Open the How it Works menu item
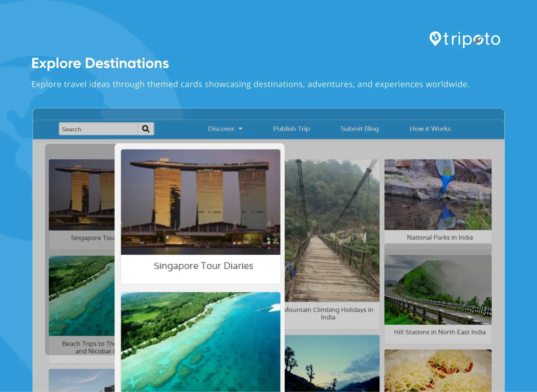 (x=430, y=129)
